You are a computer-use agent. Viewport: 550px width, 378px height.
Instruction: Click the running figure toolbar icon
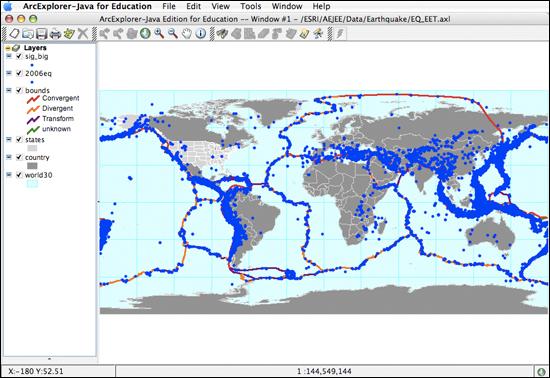click(318, 34)
